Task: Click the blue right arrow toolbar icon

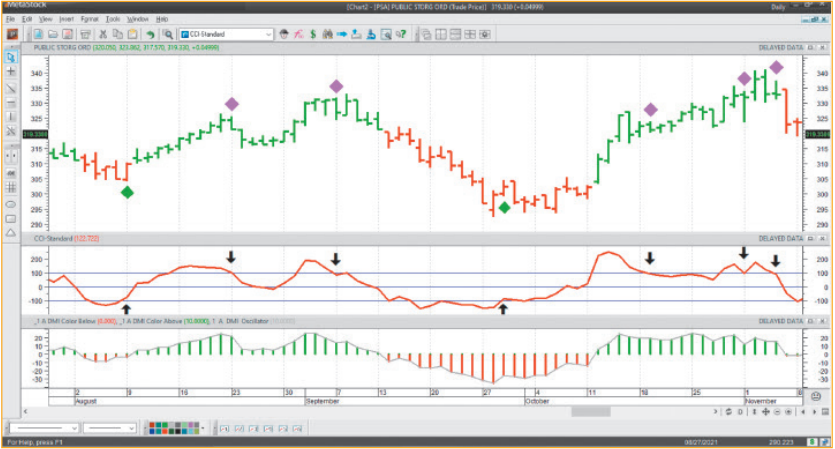Action: pyautogui.click(x=342, y=35)
